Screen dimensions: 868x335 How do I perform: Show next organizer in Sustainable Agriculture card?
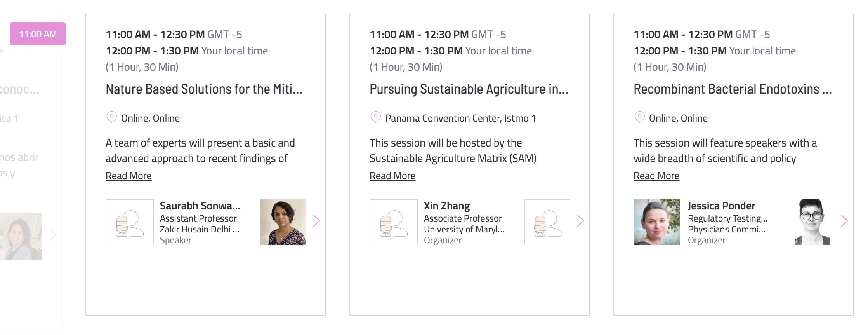pos(580,221)
